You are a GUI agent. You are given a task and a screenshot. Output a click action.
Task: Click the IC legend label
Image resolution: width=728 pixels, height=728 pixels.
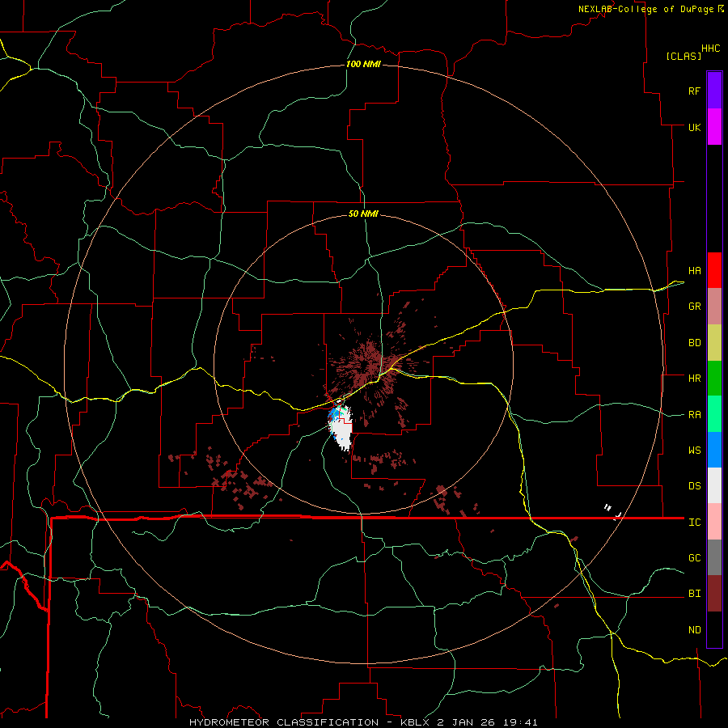694,523
